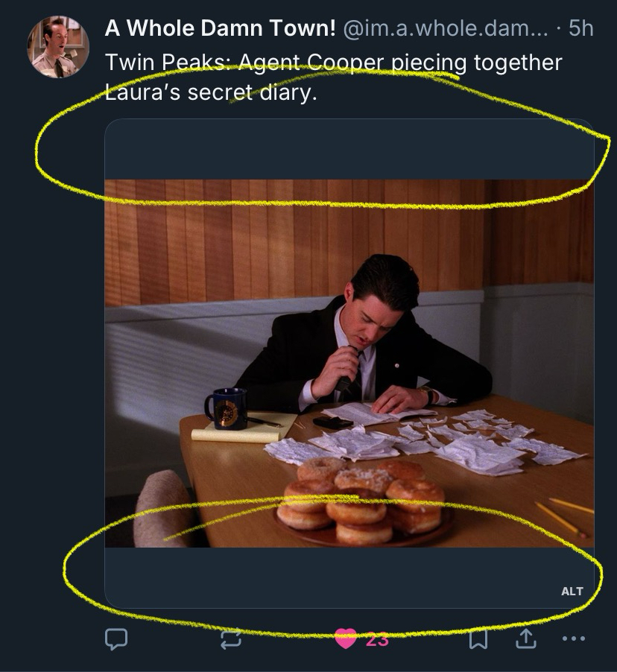Unlike the post via pink heart

coord(345,638)
